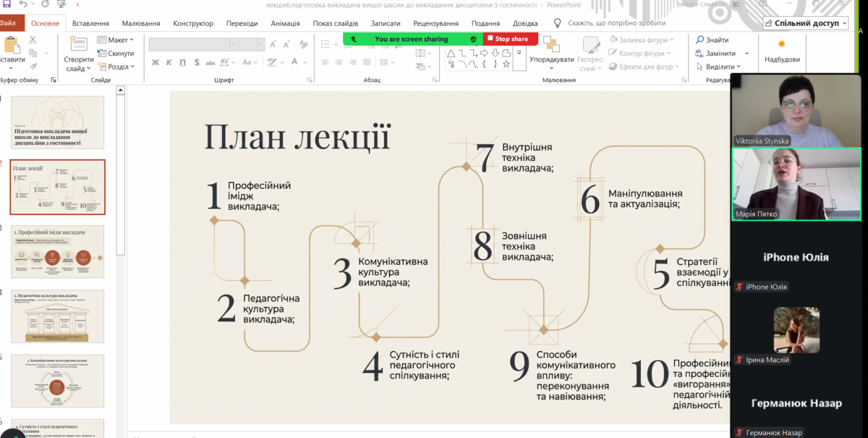The width and height of the screenshot is (868, 438).
Task: Click the Save icon in quick access toolbar
Action: pyautogui.click(x=6, y=4)
